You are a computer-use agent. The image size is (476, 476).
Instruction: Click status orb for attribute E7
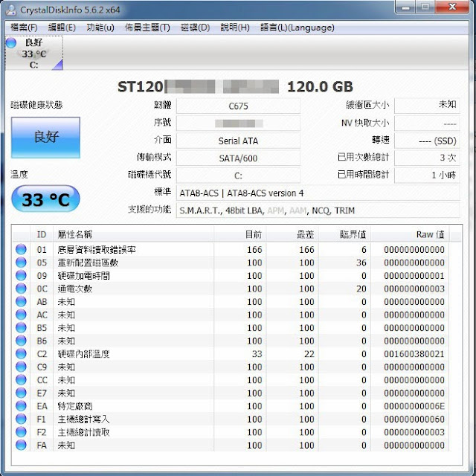21,393
